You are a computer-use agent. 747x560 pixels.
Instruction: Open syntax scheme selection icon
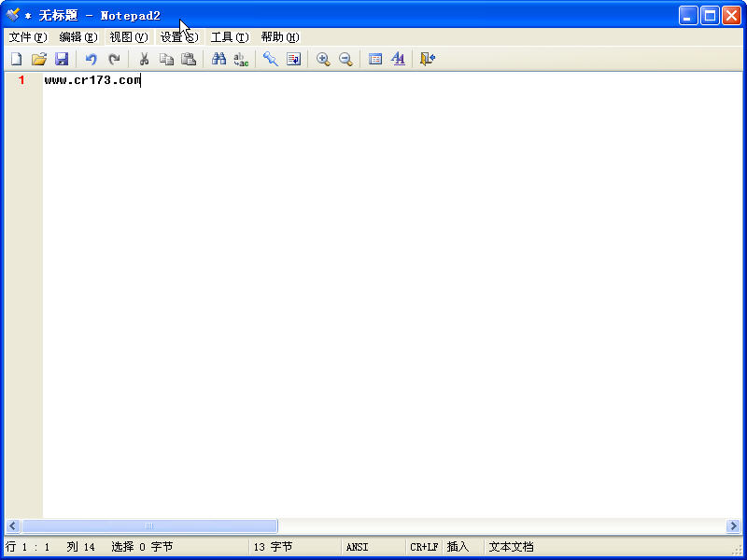click(375, 59)
